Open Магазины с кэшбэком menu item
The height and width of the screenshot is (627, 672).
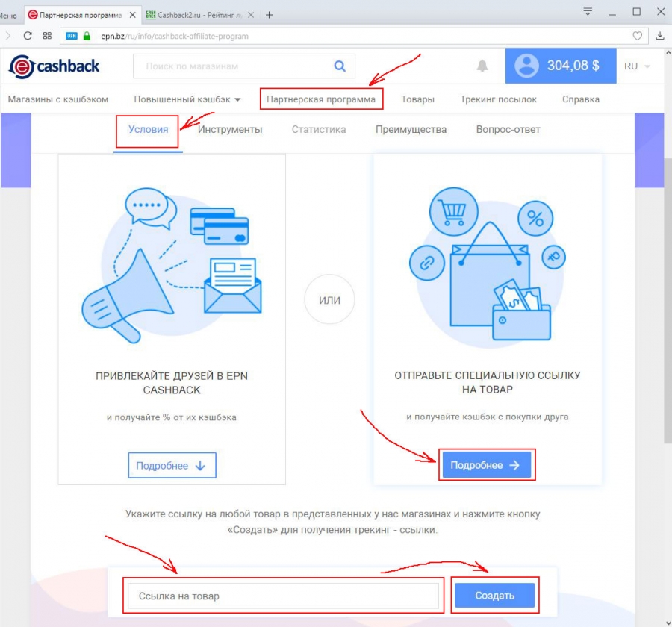pos(57,99)
